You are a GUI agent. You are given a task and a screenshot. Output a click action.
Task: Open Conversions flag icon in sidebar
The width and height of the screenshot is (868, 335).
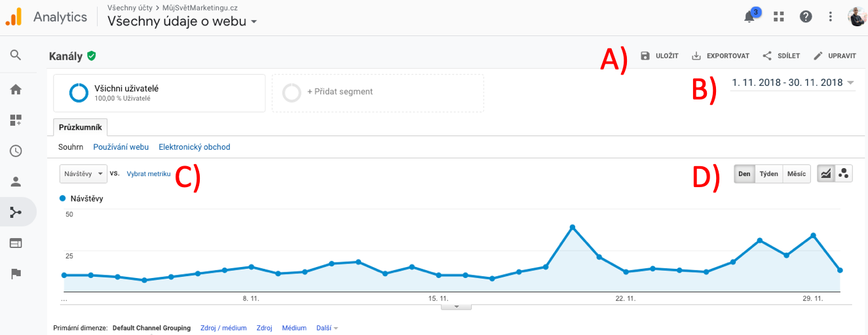(16, 273)
